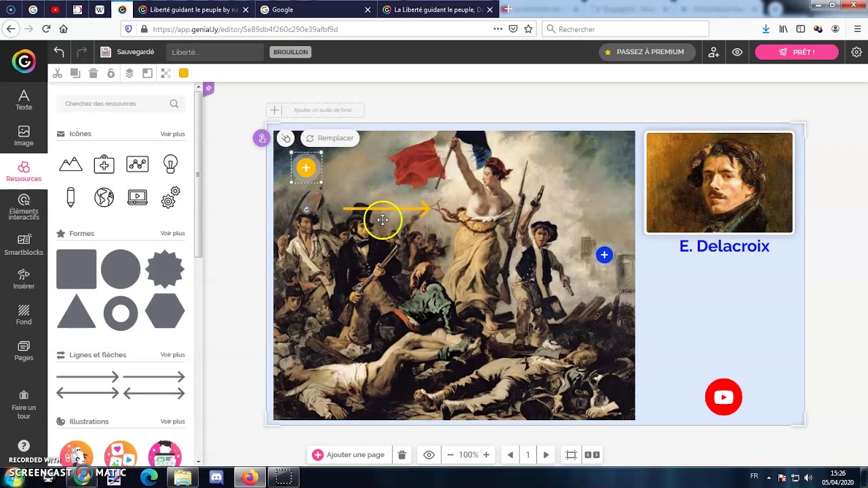
Task: See more Lignes et flèches
Action: coord(172,354)
